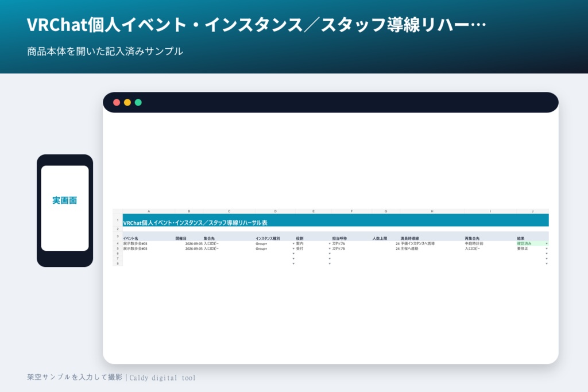The width and height of the screenshot is (588, 392).
Task: Open the 確認済み result dropdown arrow
Action: [547, 243]
